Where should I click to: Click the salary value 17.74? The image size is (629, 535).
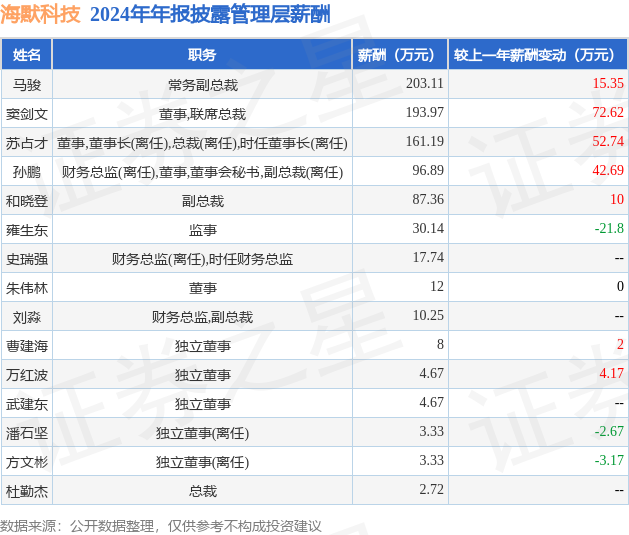click(x=428, y=257)
